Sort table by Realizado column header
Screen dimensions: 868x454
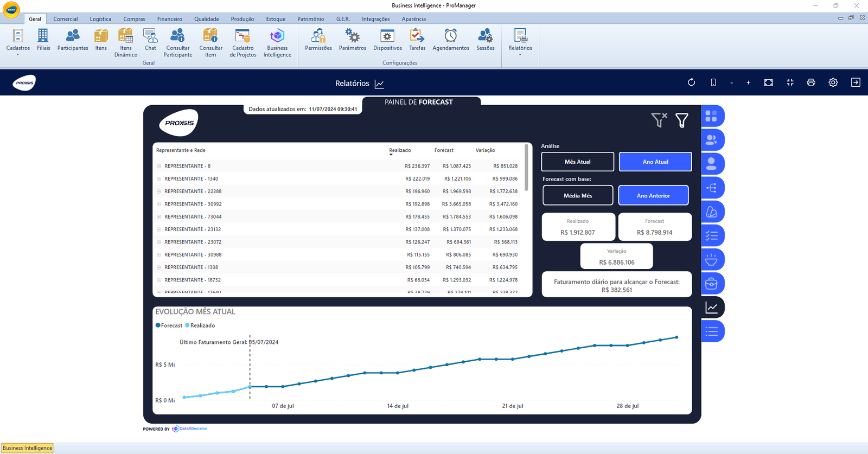pos(400,150)
